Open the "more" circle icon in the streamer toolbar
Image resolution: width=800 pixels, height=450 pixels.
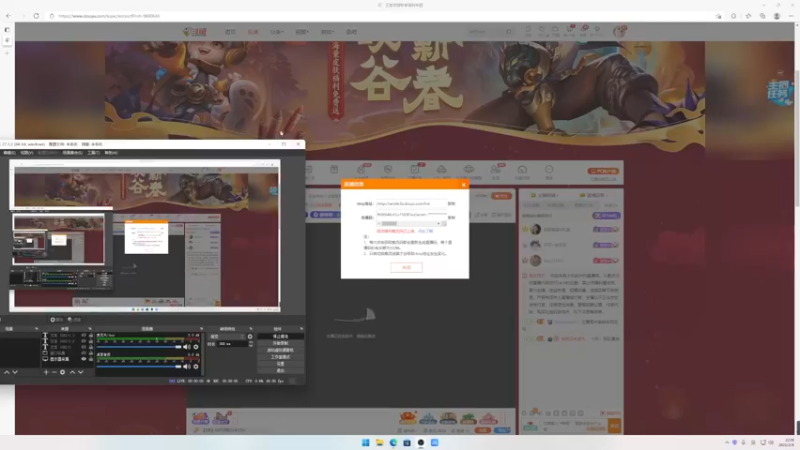[x=549, y=169]
